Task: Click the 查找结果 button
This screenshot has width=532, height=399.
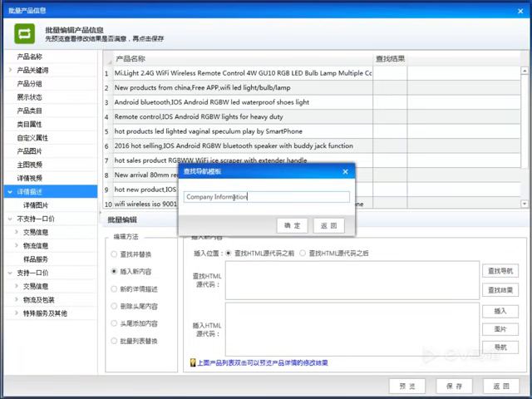Action: pyautogui.click(x=500, y=290)
